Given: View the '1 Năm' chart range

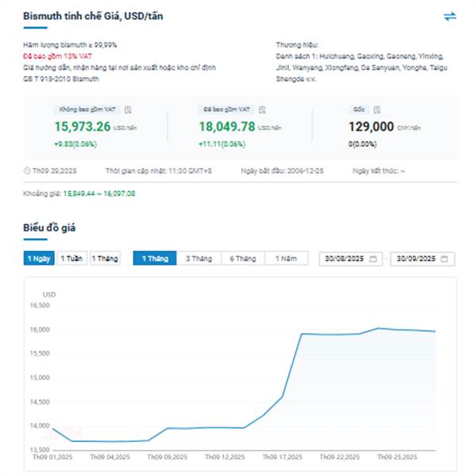Looking at the screenshot, I should tap(286, 259).
